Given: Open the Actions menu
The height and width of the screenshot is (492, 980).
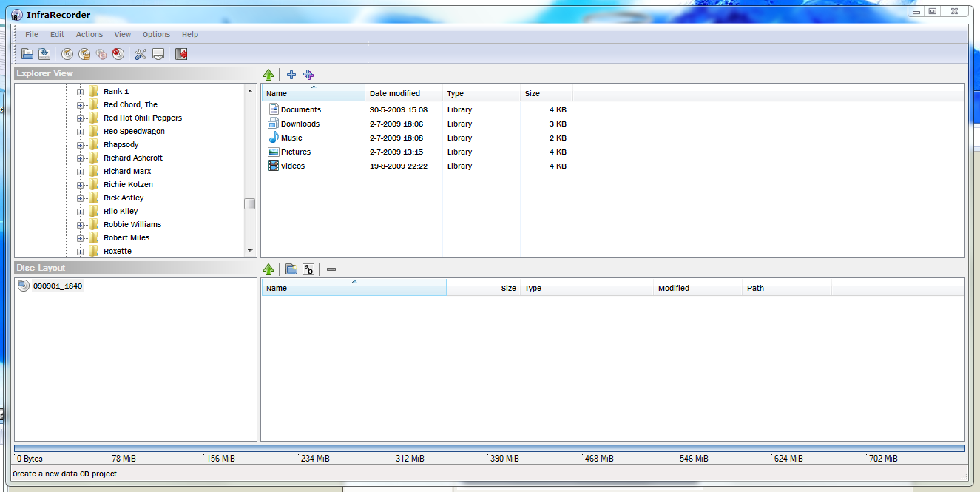Looking at the screenshot, I should point(89,34).
